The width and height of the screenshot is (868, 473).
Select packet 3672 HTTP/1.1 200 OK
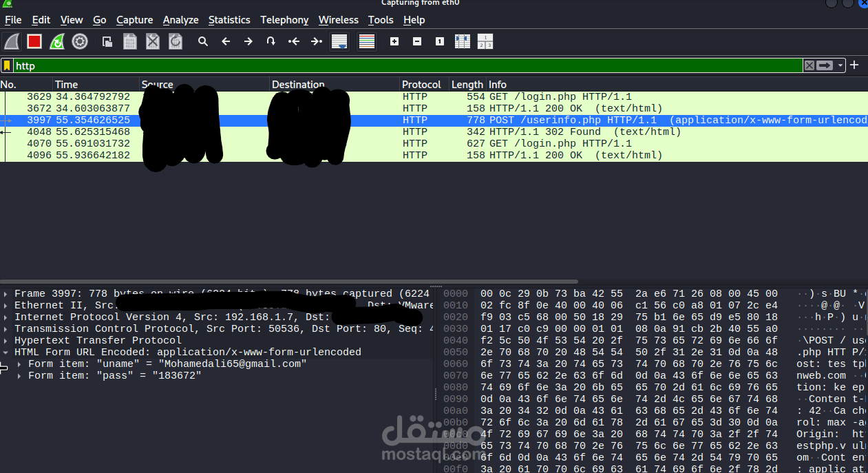coord(434,109)
